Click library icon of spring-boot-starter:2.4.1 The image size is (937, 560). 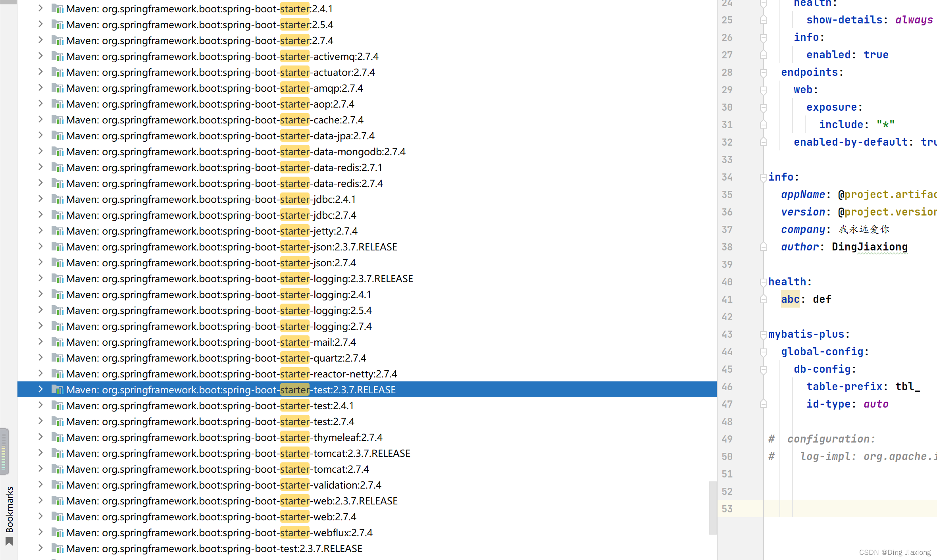[58, 9]
